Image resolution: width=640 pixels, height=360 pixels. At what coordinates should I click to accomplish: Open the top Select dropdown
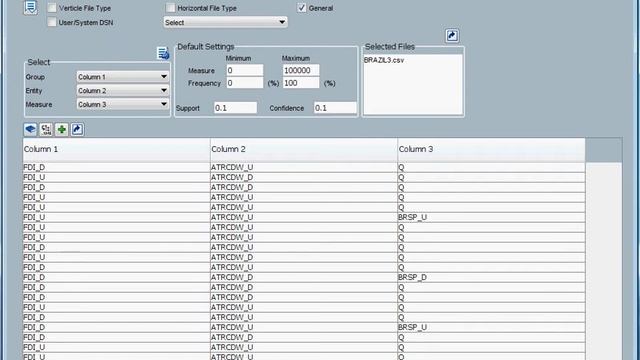[x=225, y=22]
